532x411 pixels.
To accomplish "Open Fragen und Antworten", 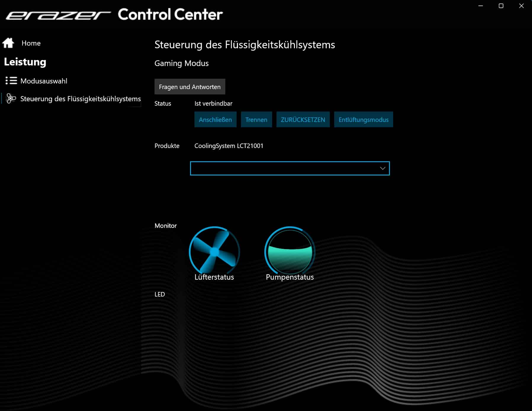I will tap(190, 87).
